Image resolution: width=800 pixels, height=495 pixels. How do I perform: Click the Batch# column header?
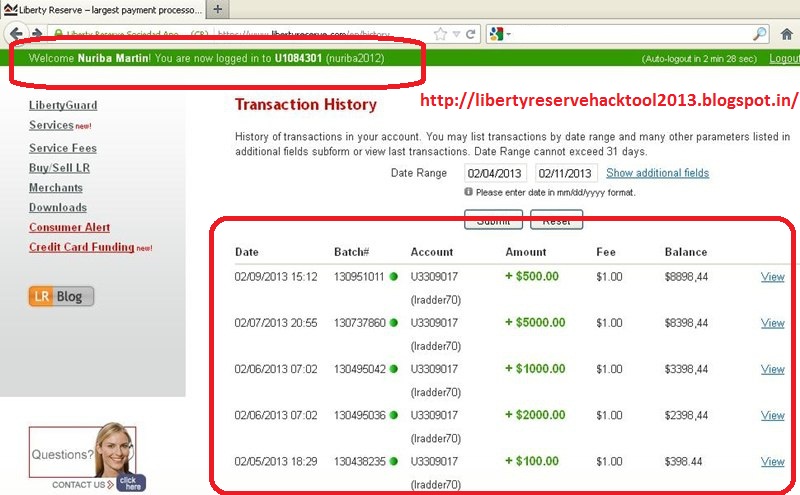[352, 252]
